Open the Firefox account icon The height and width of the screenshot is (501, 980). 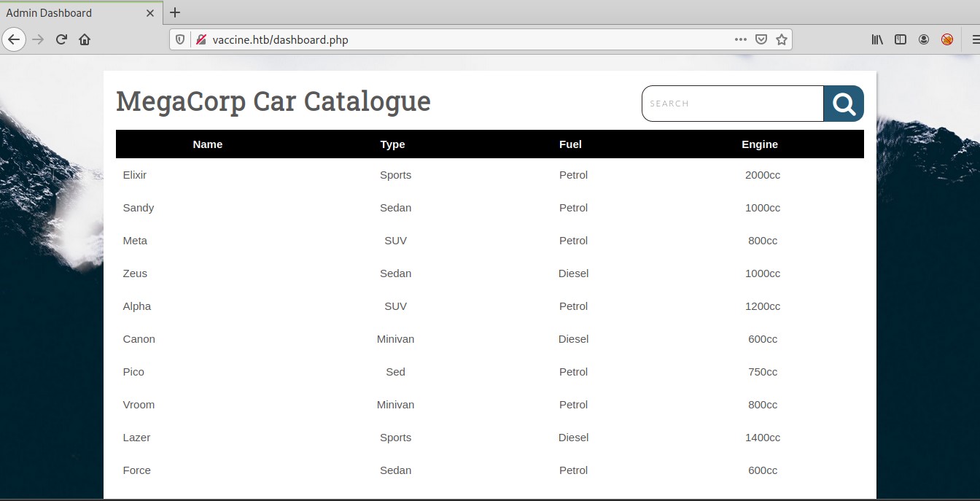click(924, 39)
